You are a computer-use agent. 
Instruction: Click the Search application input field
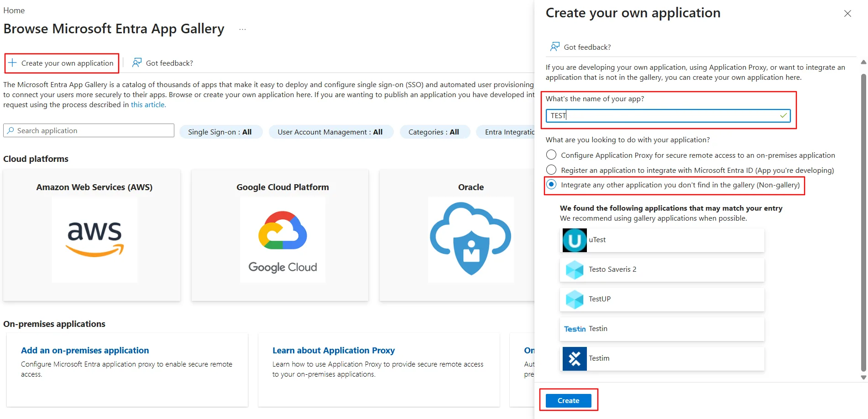coord(89,130)
